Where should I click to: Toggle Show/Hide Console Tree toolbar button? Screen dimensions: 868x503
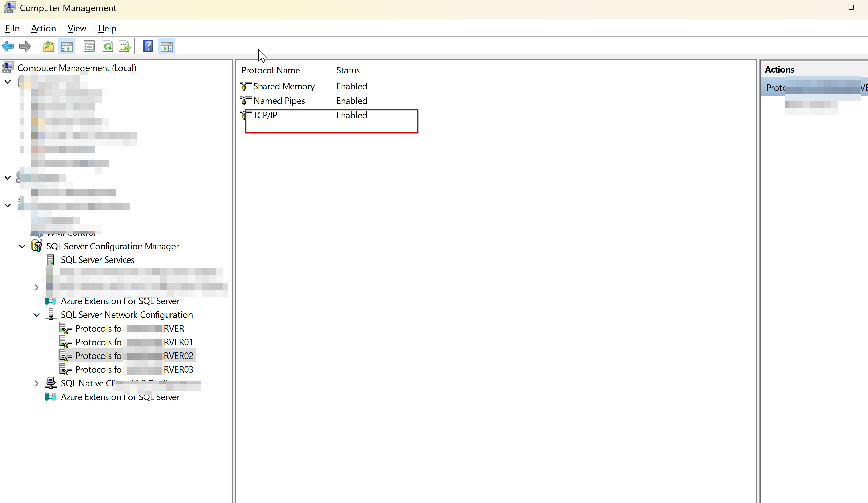[x=67, y=46]
